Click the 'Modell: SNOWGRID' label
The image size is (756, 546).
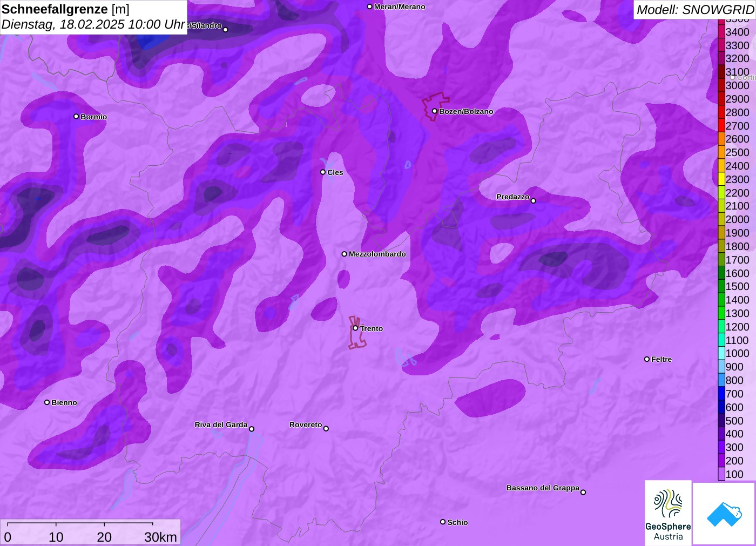click(x=694, y=9)
